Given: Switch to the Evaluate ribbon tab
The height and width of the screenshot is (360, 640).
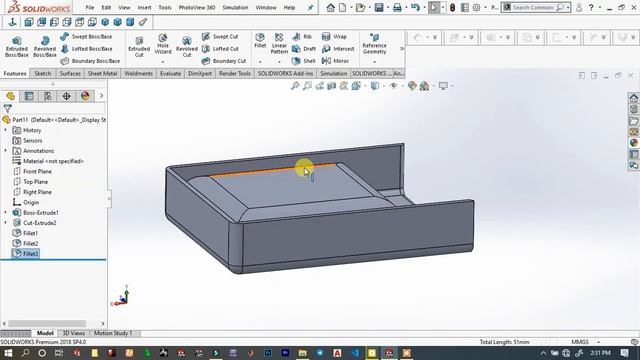Looking at the screenshot, I should 170,73.
